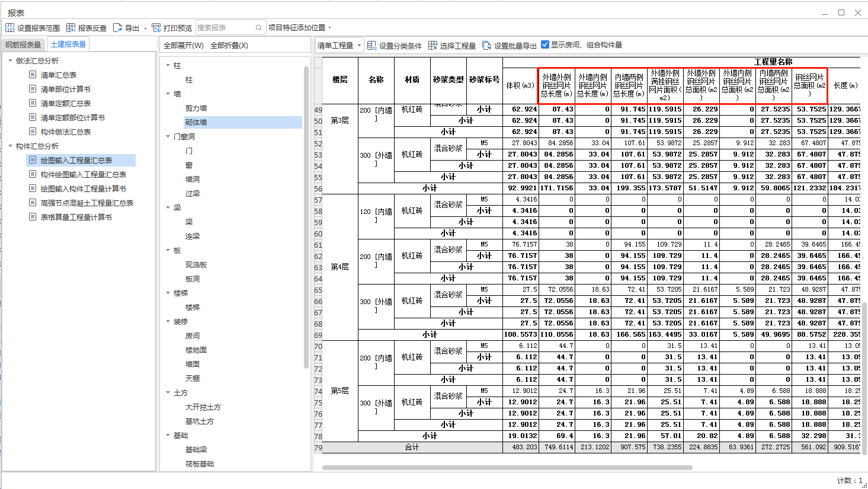Collapse the 柱 category group

(x=168, y=65)
